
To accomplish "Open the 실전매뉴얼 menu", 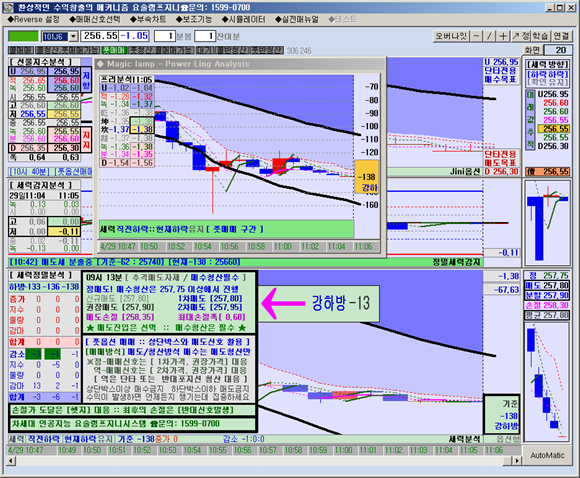I will click(x=297, y=19).
